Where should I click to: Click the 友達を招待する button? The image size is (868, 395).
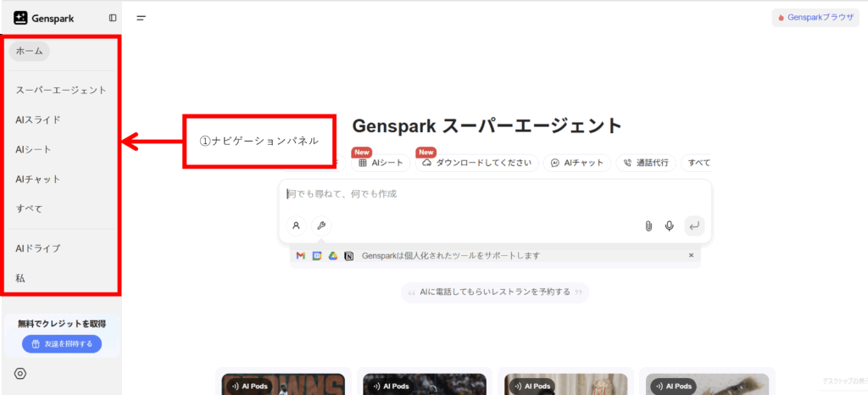pyautogui.click(x=62, y=343)
